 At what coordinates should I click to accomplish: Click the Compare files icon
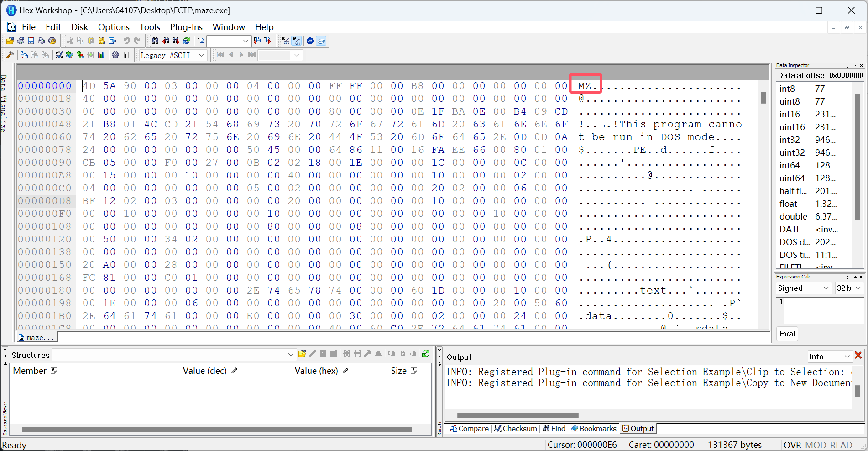pyautogui.click(x=24, y=55)
